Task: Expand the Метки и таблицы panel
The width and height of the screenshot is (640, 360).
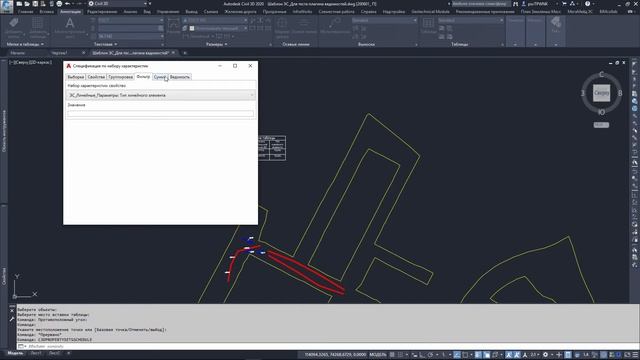Action: point(25,44)
